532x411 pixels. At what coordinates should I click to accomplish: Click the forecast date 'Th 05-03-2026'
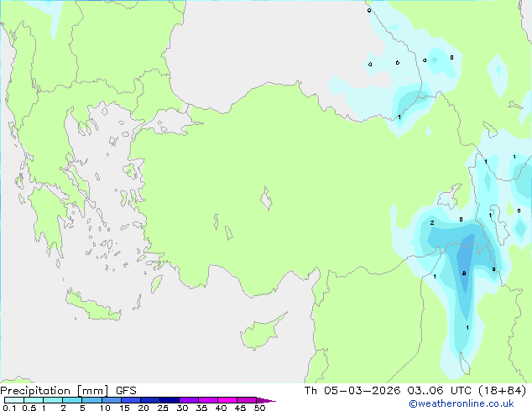coord(352,391)
